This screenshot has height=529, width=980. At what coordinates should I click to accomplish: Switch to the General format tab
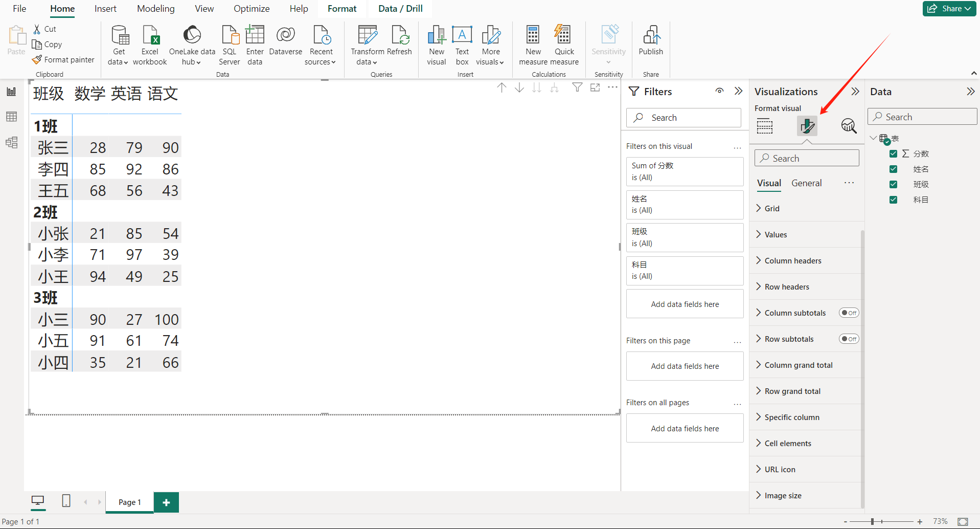click(806, 183)
